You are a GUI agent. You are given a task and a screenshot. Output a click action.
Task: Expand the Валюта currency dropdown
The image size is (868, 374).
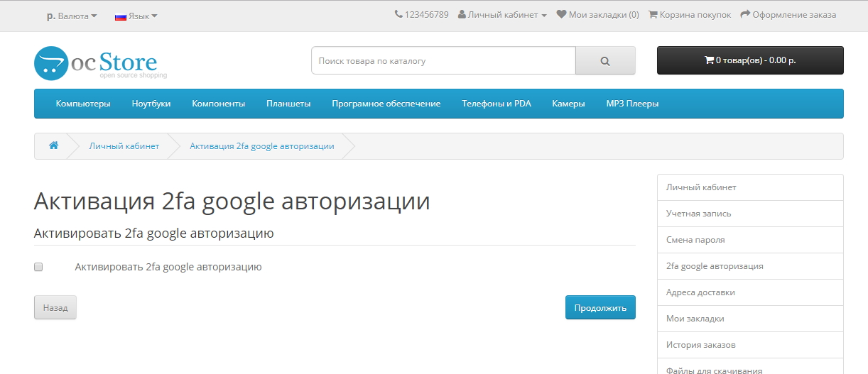click(72, 16)
